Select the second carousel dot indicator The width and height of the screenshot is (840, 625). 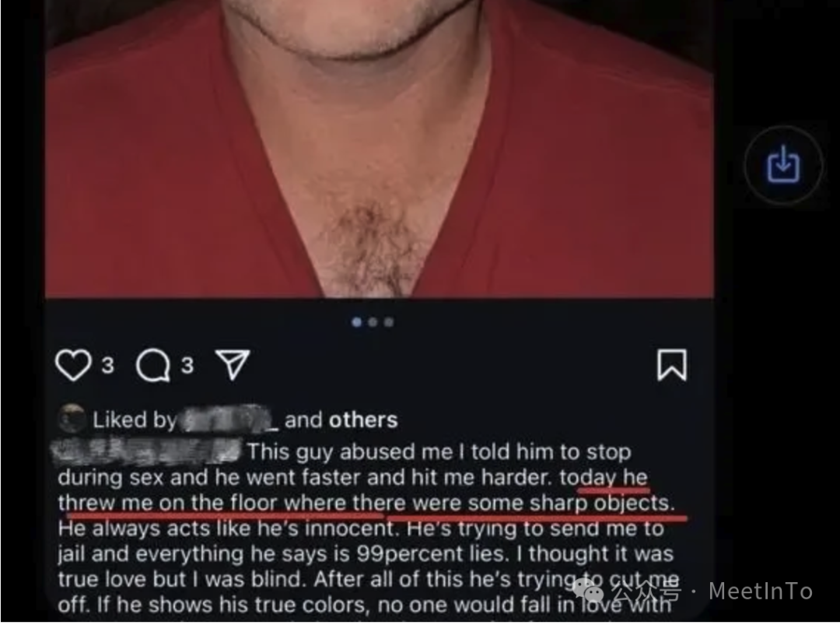[x=373, y=322]
